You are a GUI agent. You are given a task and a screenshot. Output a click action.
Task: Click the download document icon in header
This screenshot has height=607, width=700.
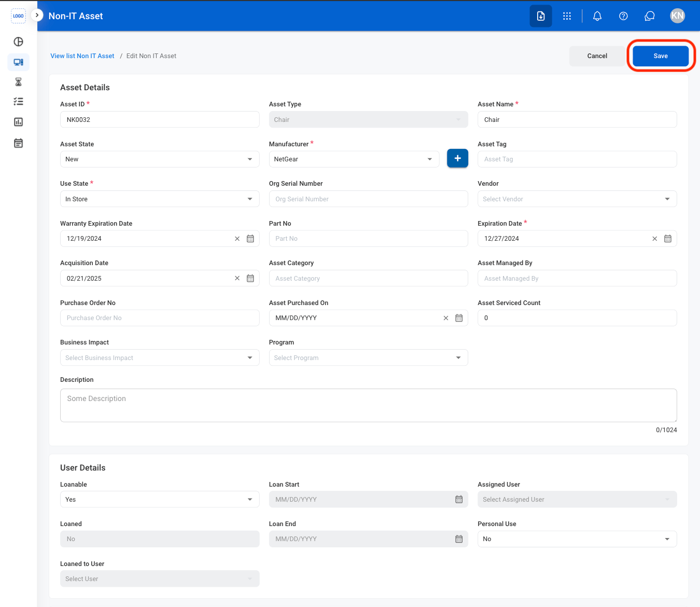[x=541, y=16]
